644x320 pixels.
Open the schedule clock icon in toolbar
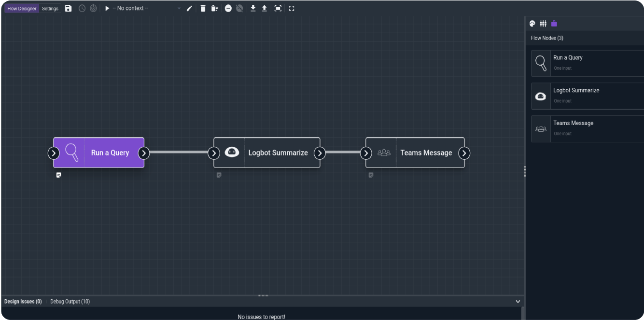point(82,8)
